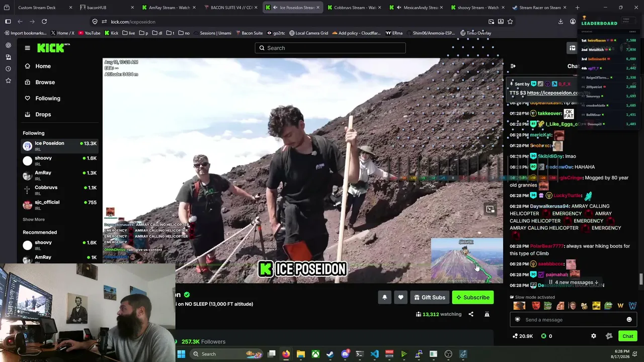
Task: Open the AmRay channel in Following list
Action: tap(59, 175)
